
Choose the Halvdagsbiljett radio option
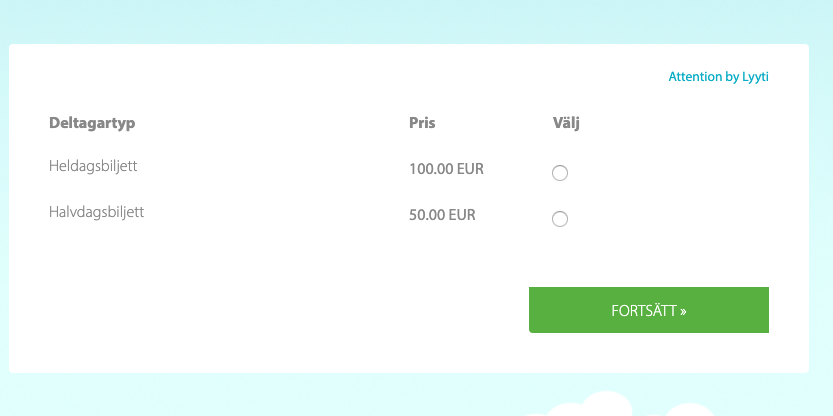pos(560,219)
